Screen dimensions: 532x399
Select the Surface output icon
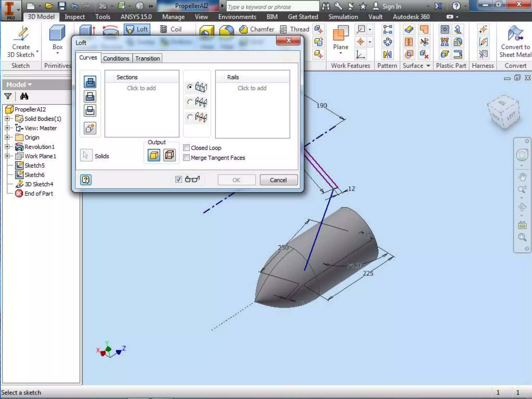coord(169,155)
